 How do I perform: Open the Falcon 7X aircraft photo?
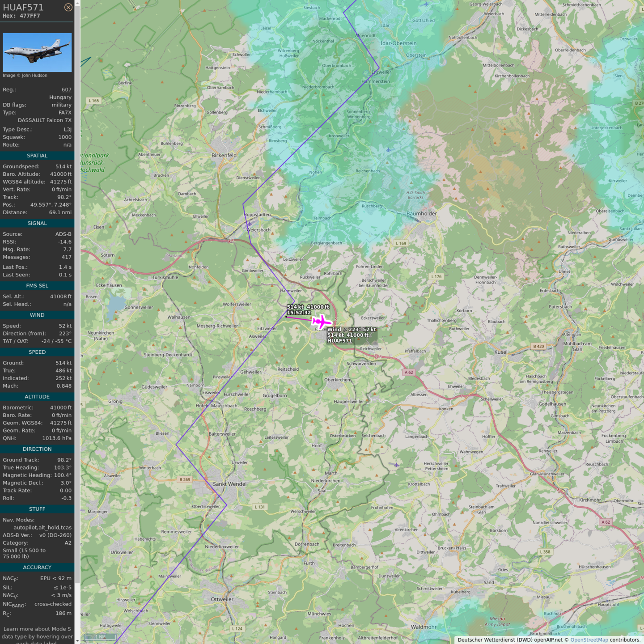[x=37, y=52]
